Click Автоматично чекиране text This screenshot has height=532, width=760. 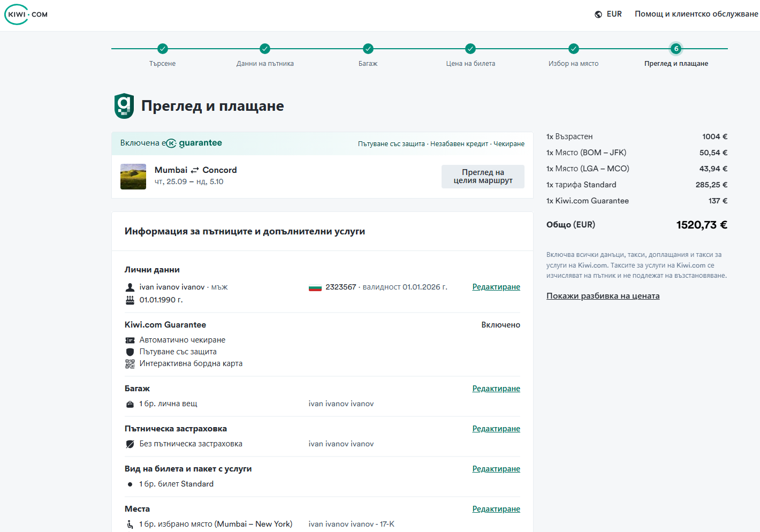tap(183, 340)
